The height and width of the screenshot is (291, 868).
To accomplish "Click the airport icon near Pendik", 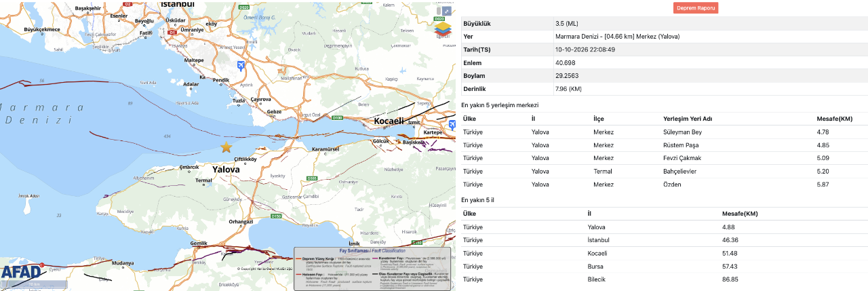I will click(x=242, y=64).
